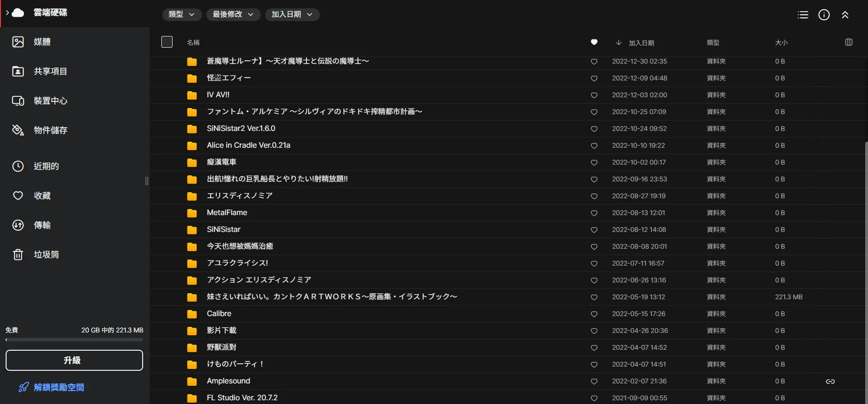Open 垃圾筒 in the sidebar

tap(46, 255)
